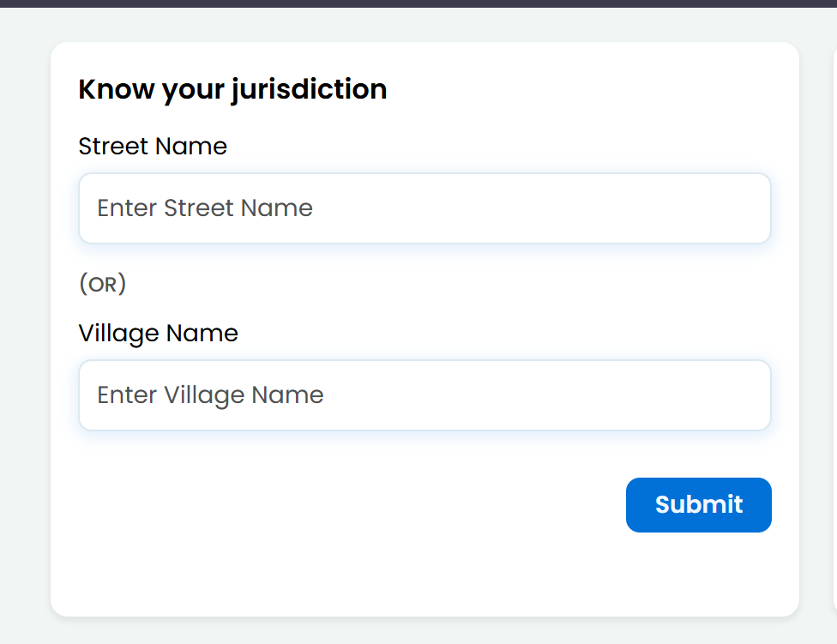Submit the jurisdiction lookup form
This screenshot has width=837, height=644.
click(698, 504)
